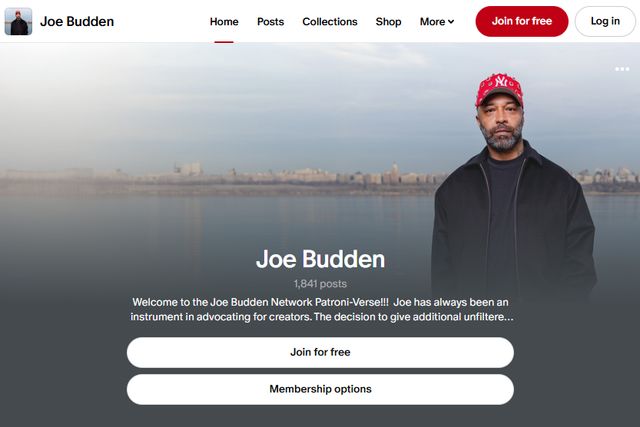Go to the Collections tab

click(330, 22)
